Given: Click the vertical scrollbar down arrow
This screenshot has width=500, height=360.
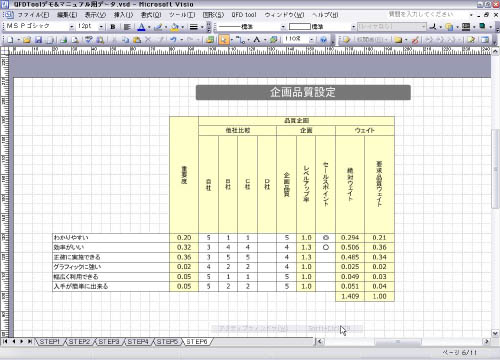Looking at the screenshot, I should coord(495,333).
